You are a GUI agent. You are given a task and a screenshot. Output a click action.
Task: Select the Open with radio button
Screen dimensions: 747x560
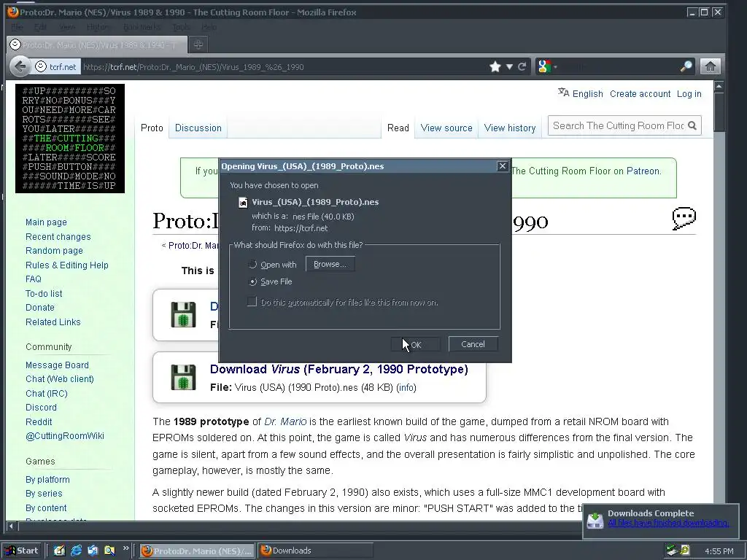[252, 264]
